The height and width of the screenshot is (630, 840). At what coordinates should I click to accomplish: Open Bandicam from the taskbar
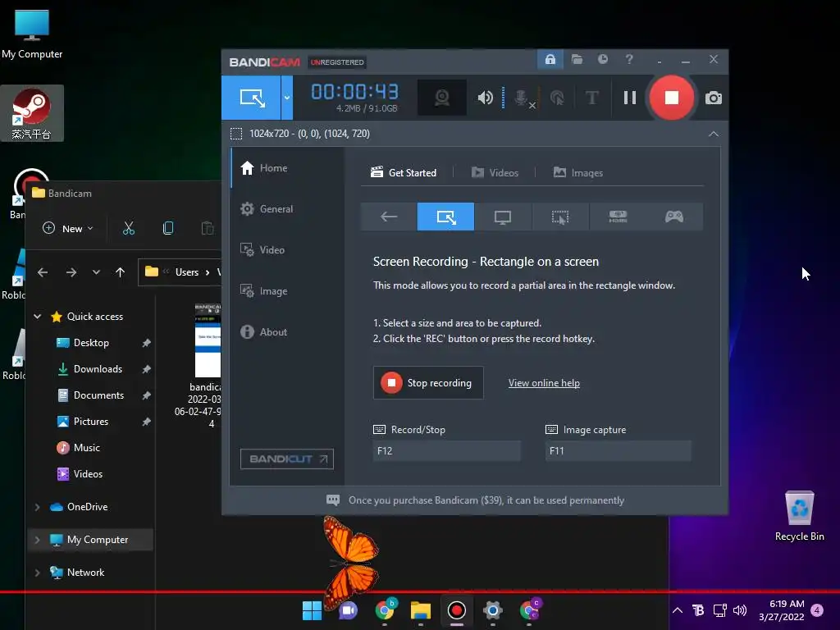(457, 610)
